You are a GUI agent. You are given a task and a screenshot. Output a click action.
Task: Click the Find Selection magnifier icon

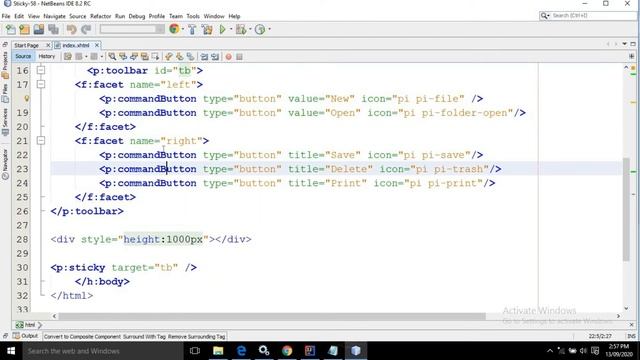pos(112,57)
